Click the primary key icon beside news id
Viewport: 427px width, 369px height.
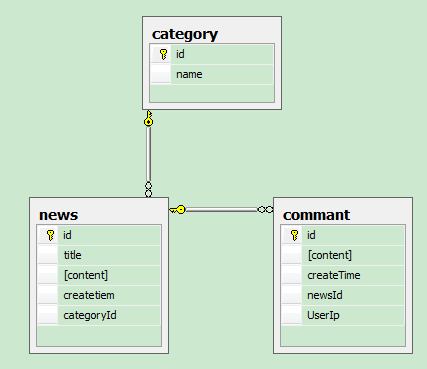coord(51,235)
